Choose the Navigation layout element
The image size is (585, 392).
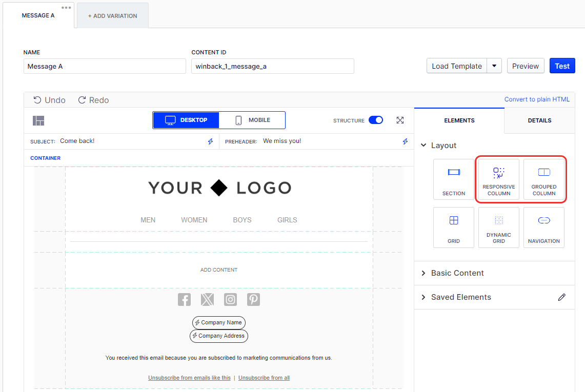click(543, 228)
